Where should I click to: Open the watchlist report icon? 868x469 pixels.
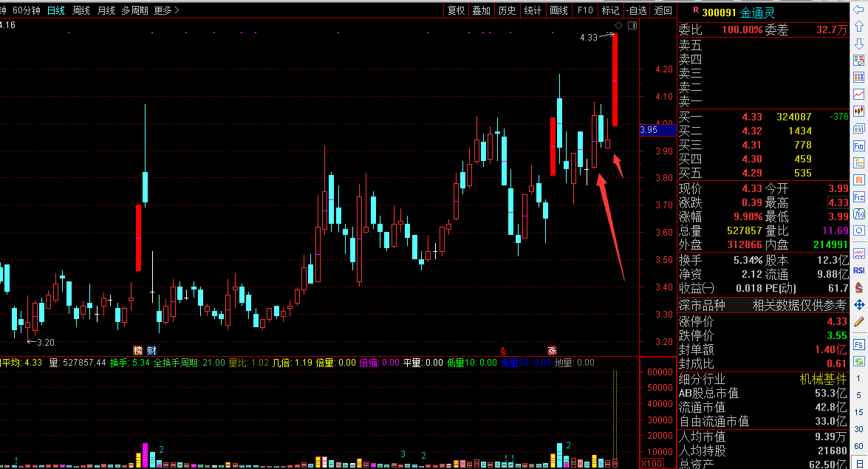(858, 60)
